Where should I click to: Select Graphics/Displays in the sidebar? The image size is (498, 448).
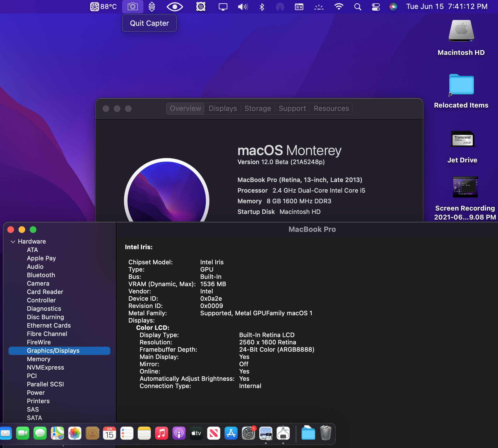pyautogui.click(x=59, y=351)
